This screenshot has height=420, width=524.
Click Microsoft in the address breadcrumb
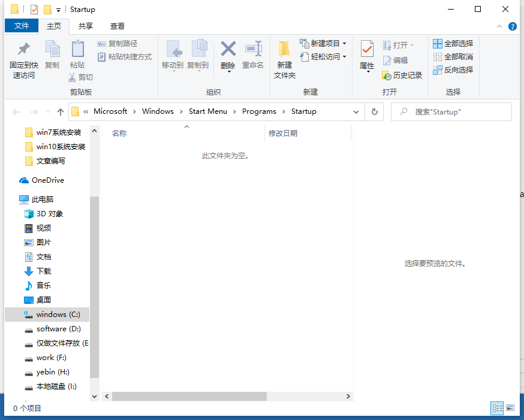(x=110, y=111)
